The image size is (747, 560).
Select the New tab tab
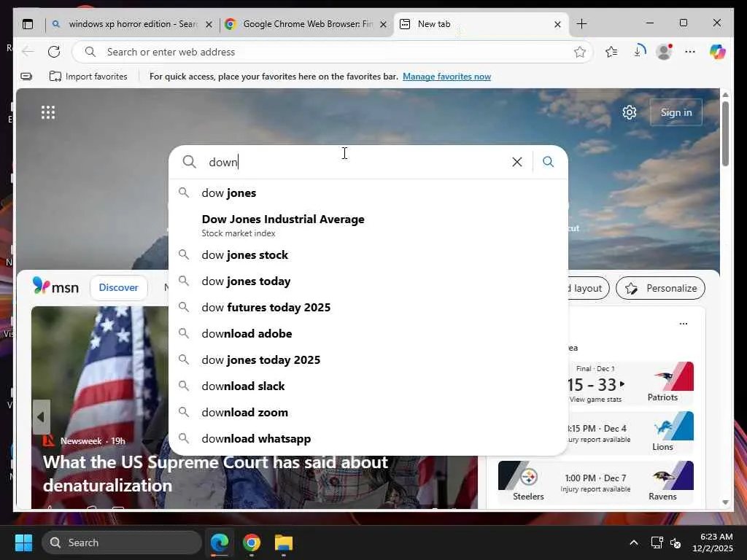(481, 24)
